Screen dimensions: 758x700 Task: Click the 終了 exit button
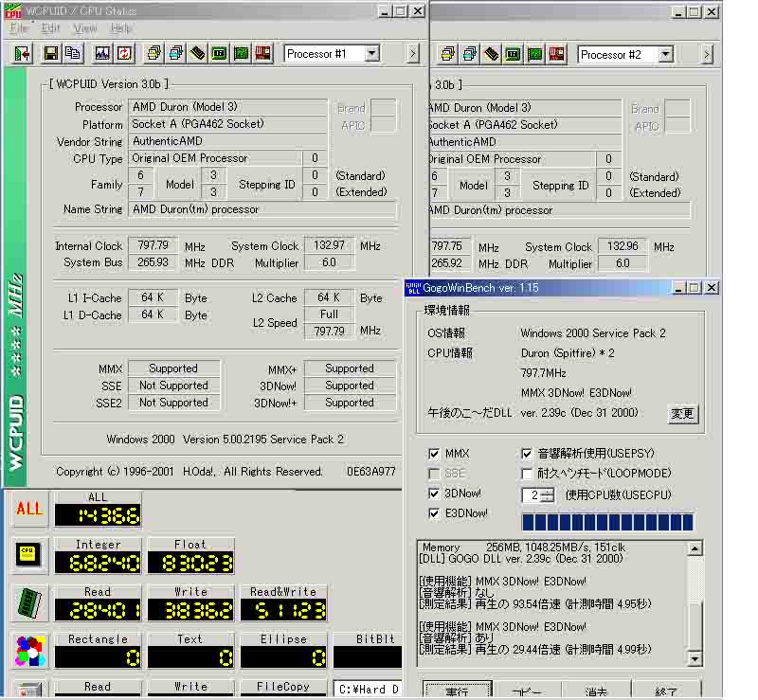(666, 690)
